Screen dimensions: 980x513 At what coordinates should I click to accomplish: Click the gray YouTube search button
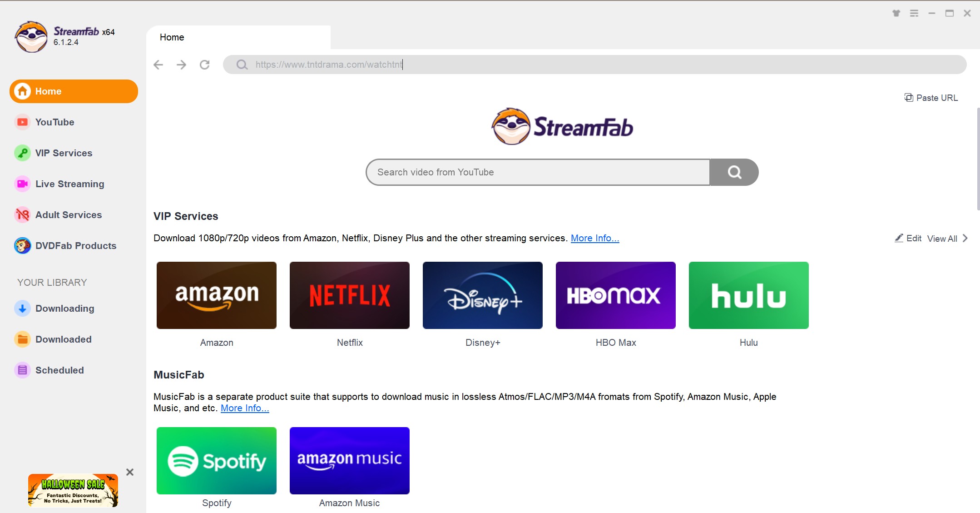(x=734, y=172)
